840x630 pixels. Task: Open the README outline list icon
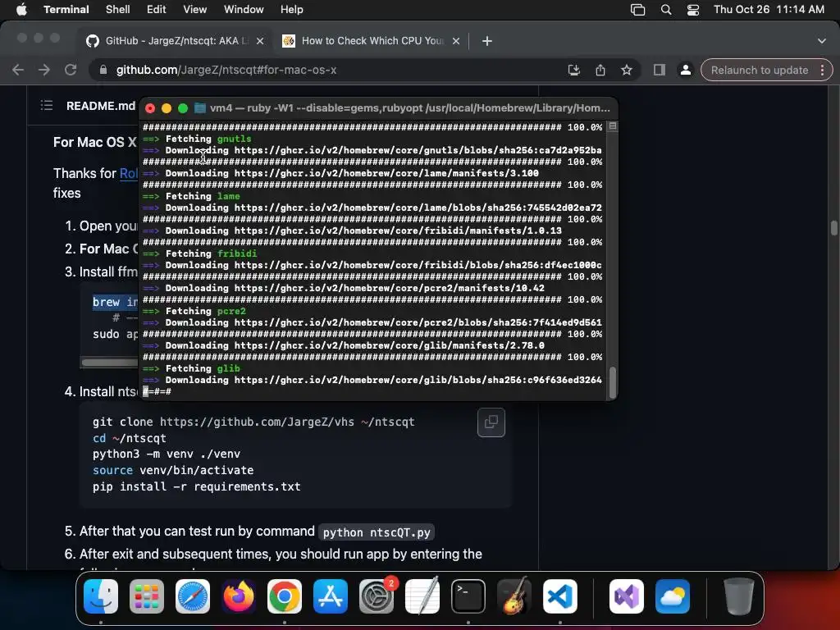47,106
